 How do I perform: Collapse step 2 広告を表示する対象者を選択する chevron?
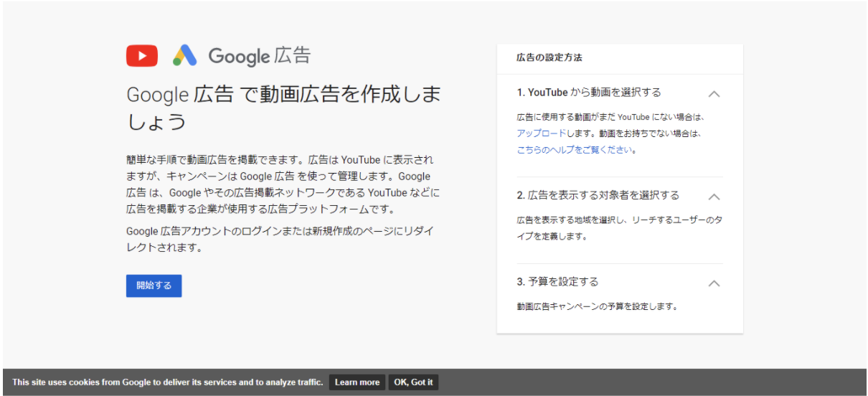714,196
